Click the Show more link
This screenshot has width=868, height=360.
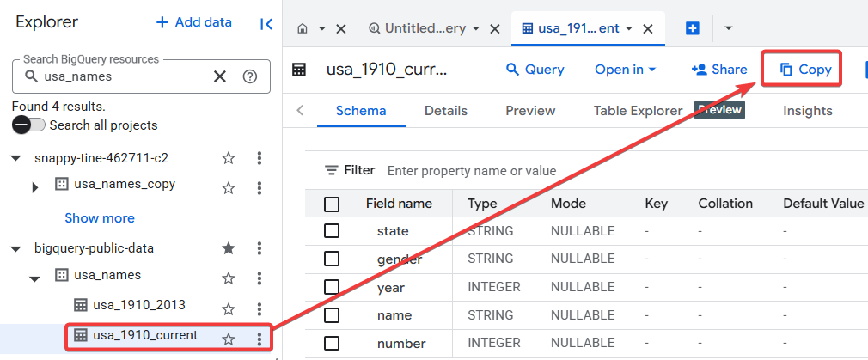(x=100, y=218)
